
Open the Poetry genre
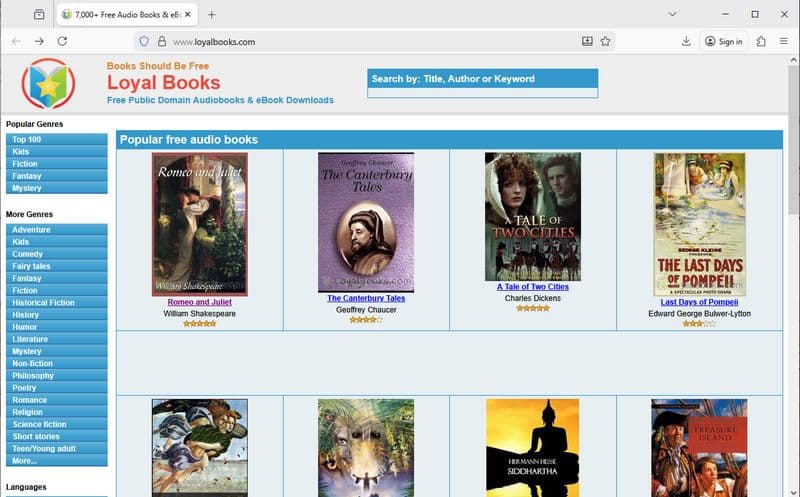[x=57, y=388]
